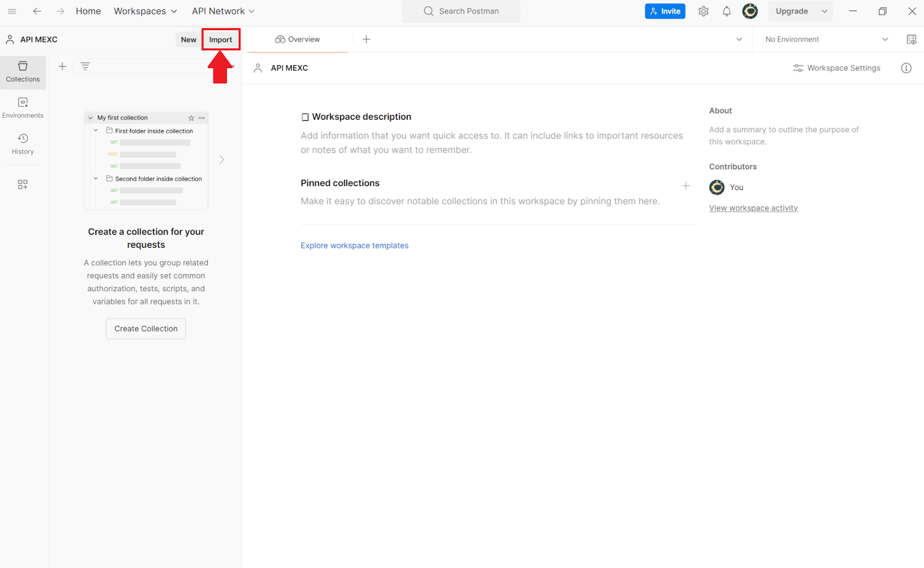Viewport: 924px width, 568px height.
Task: Open settings gear icon
Action: pos(703,11)
